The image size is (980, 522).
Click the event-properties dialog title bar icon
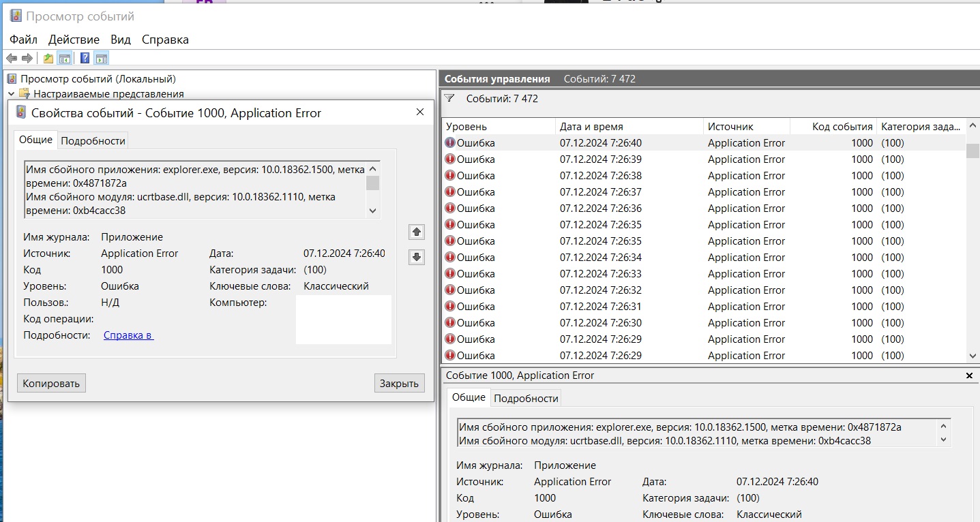[x=21, y=112]
